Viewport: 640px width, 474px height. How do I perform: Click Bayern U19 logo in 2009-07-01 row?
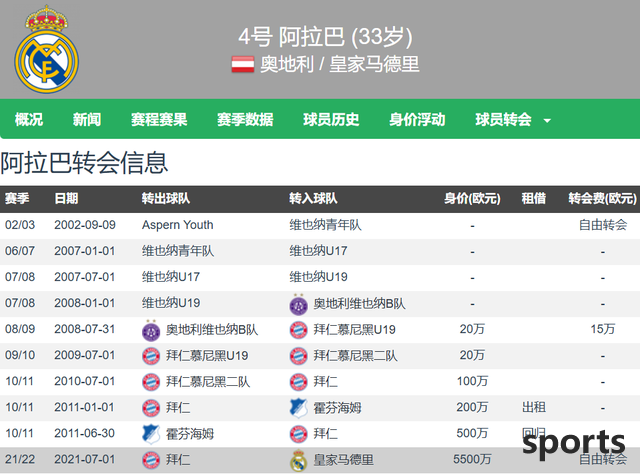click(x=151, y=356)
